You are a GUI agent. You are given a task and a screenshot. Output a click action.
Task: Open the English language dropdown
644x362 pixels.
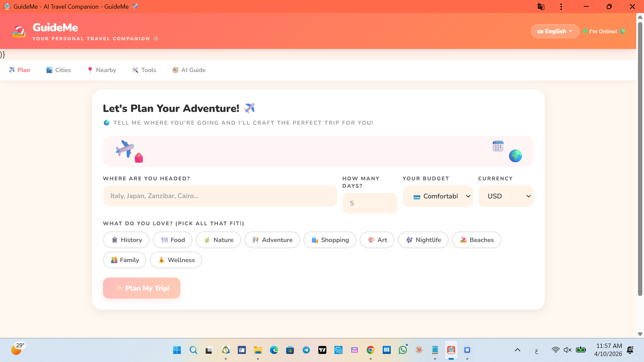555,31
